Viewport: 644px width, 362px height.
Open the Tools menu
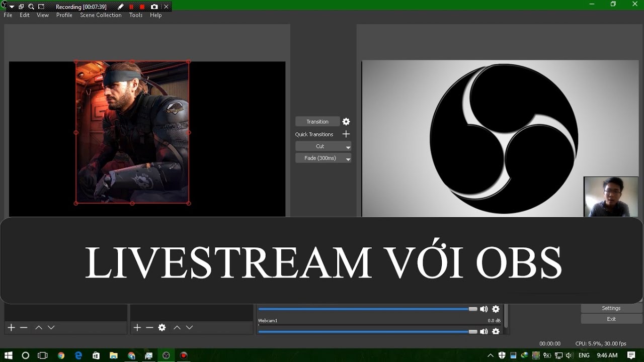(135, 15)
